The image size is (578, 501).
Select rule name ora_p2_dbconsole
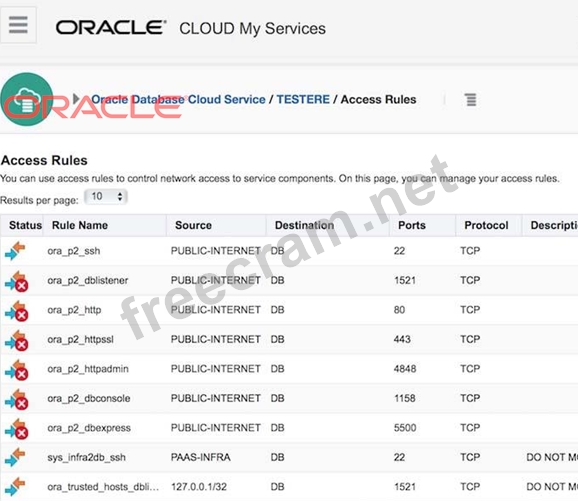(89, 399)
